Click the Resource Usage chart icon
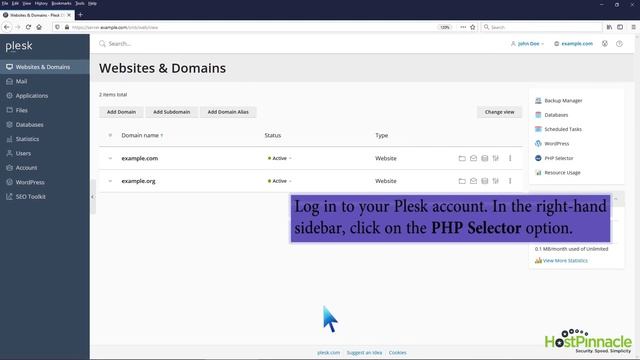The width and height of the screenshot is (640, 360). (538, 173)
